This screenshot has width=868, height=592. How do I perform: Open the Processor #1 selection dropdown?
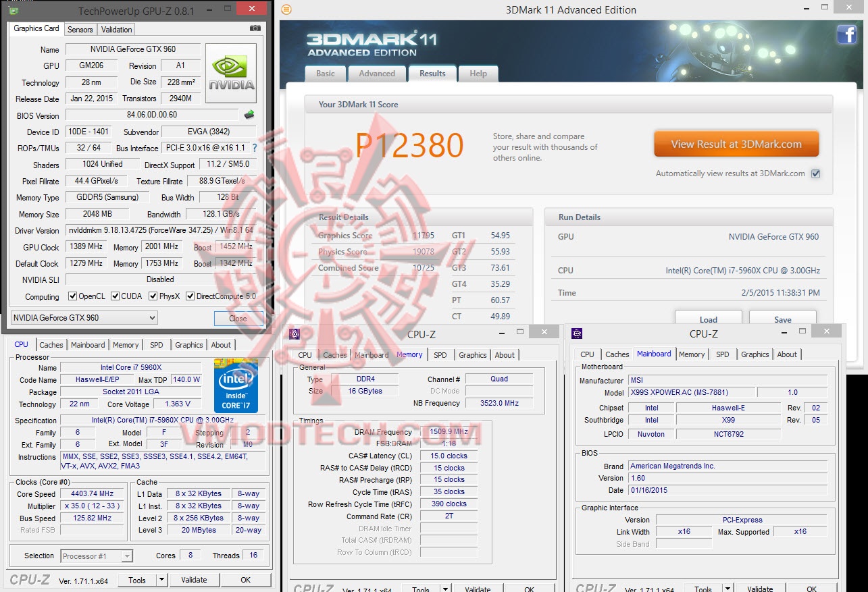[x=97, y=556]
